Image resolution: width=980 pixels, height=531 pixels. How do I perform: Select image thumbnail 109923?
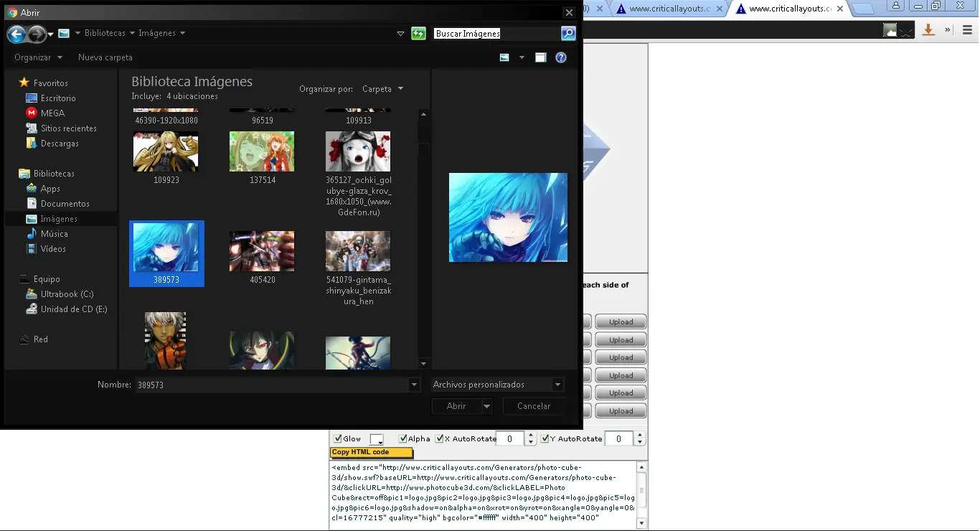coord(166,151)
